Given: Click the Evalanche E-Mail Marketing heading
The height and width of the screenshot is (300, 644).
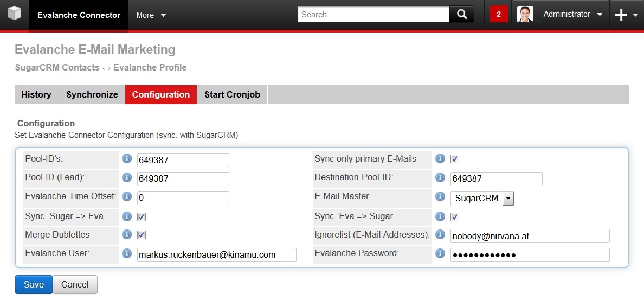Looking at the screenshot, I should pyautogui.click(x=95, y=50).
